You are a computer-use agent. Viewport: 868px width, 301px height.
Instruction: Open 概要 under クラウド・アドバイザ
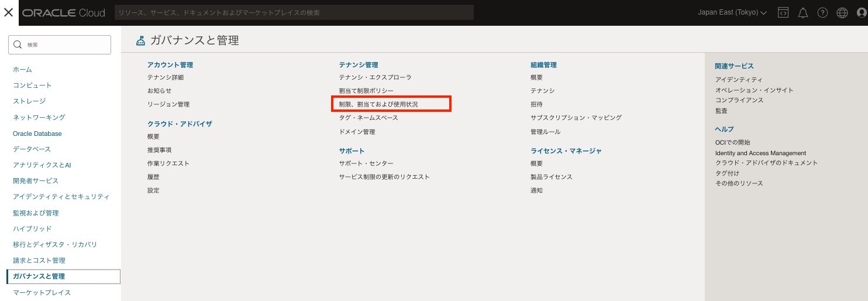[x=153, y=136]
